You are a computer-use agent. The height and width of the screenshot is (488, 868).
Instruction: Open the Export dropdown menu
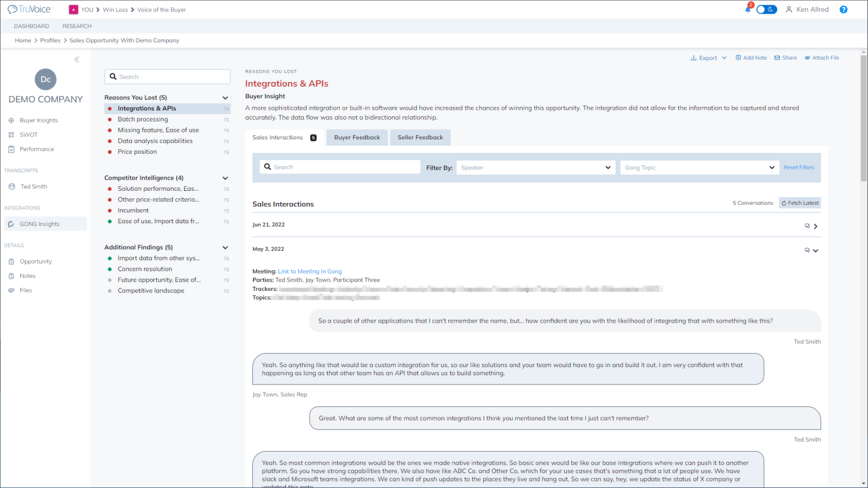708,58
